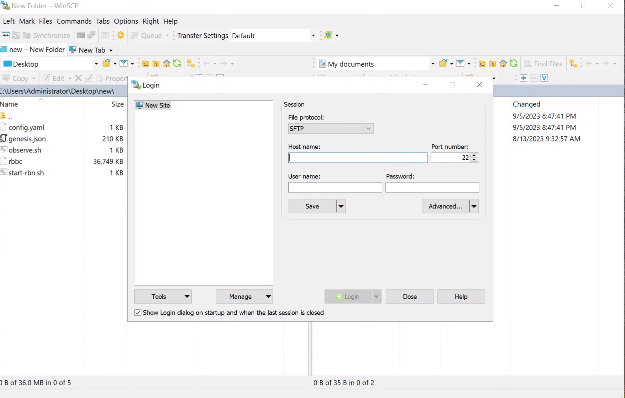
Task: Go to home directory in left panel
Action: click(x=166, y=63)
